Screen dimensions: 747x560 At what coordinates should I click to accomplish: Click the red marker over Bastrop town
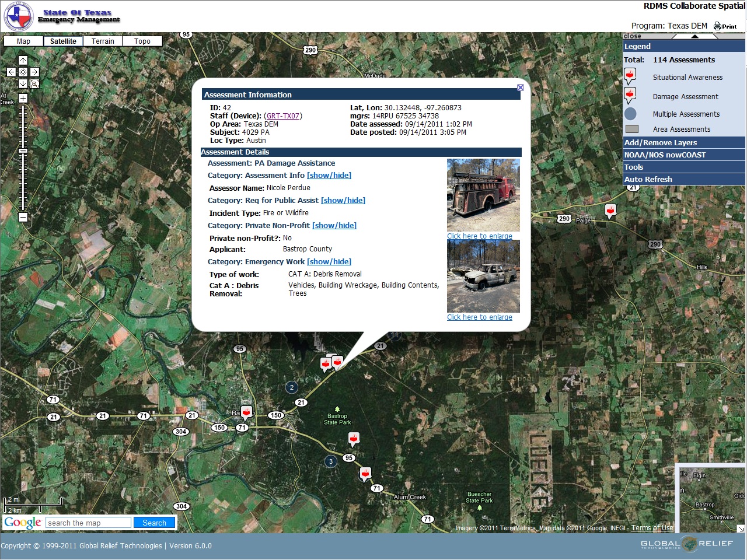246,414
